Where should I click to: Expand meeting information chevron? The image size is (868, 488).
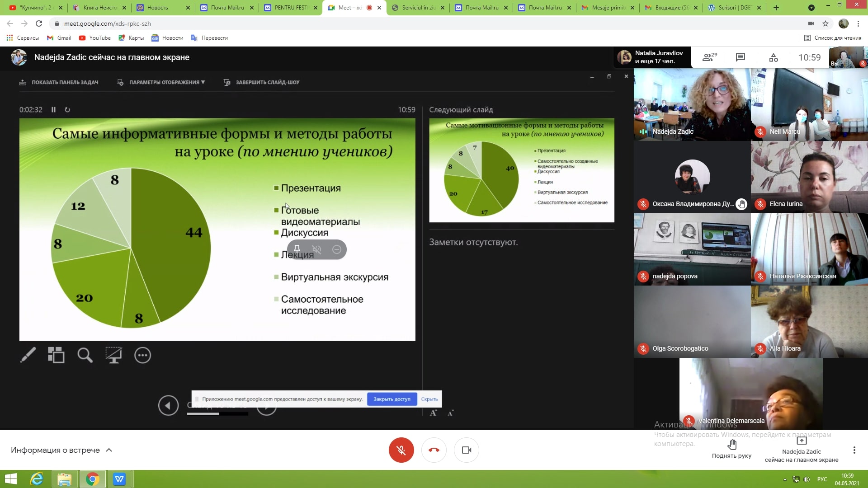[x=109, y=450]
